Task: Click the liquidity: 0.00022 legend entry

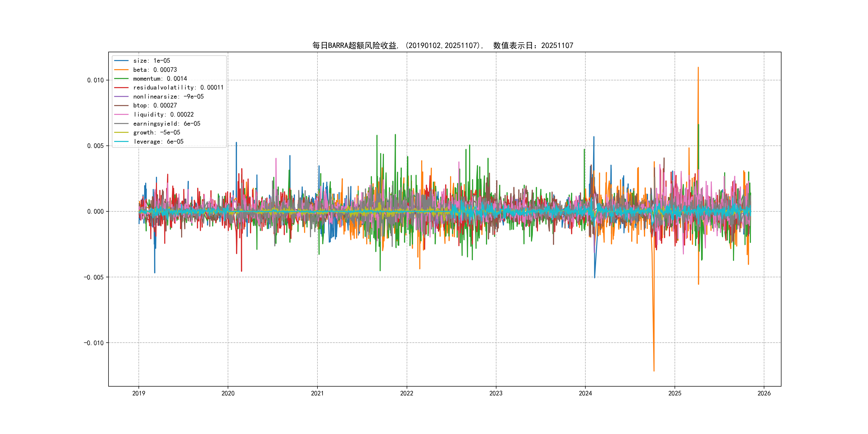Action: pyautogui.click(x=163, y=115)
